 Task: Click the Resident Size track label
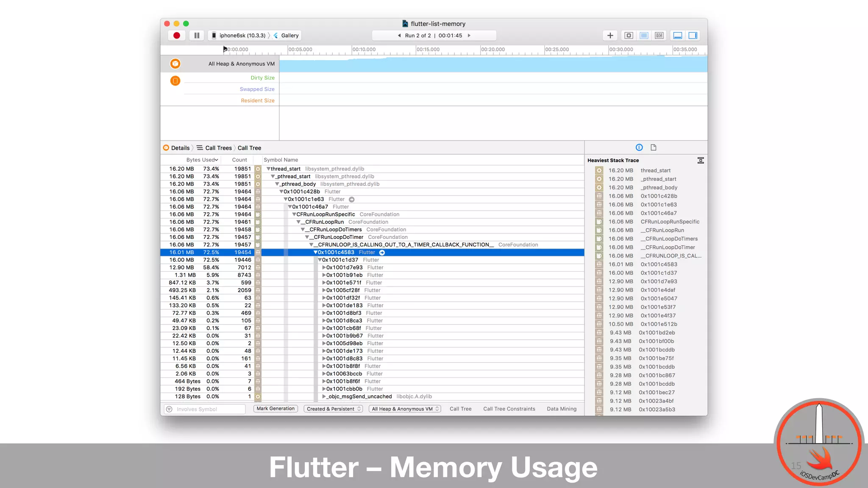pos(258,100)
